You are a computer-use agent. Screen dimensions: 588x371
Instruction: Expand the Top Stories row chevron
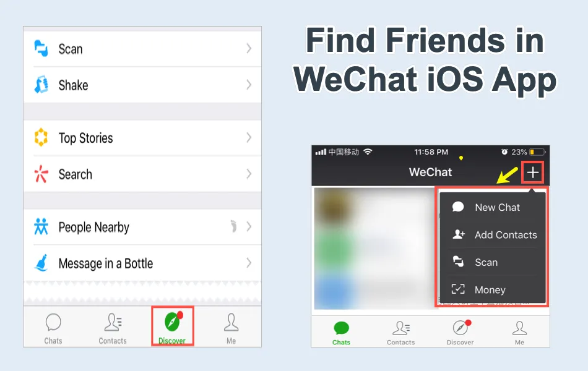point(249,137)
